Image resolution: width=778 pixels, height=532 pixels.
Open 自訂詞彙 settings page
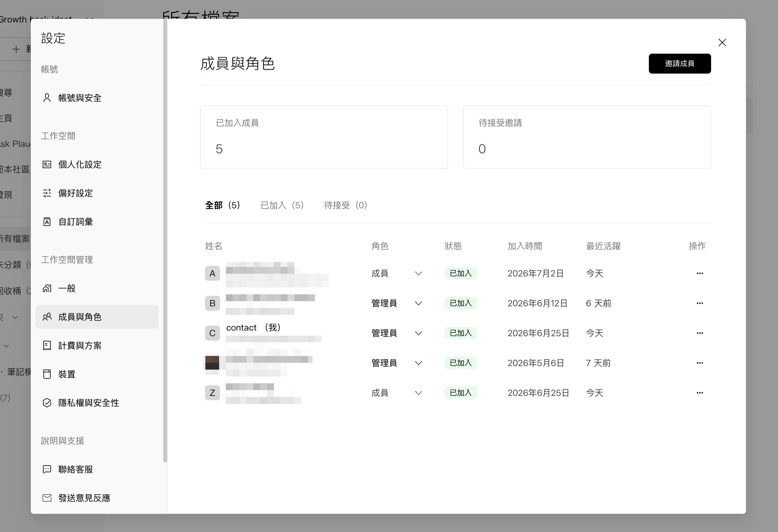[x=97, y=222]
